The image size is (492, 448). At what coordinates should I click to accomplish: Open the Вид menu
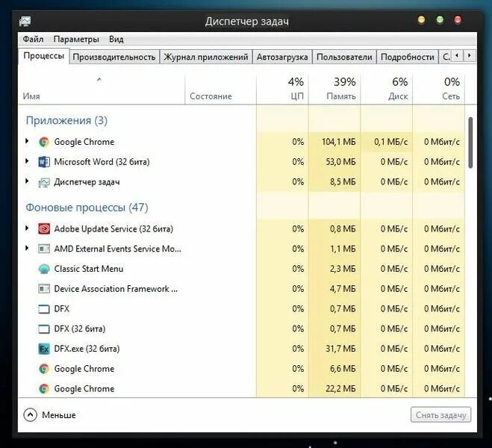[116, 40]
